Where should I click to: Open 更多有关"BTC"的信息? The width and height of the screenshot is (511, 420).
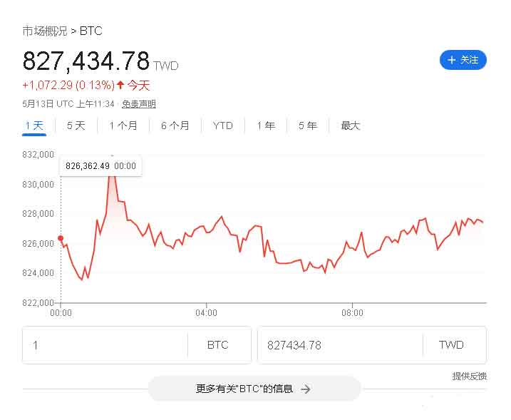[x=254, y=389]
